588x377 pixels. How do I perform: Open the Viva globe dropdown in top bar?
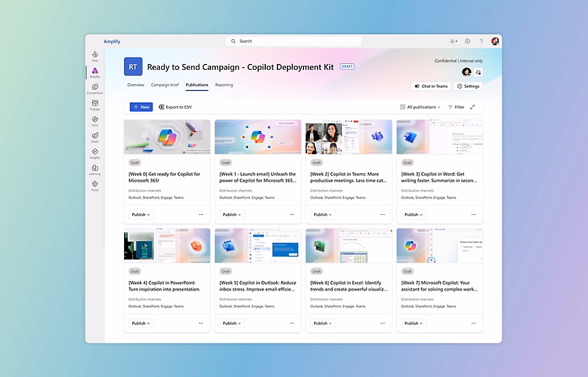(x=453, y=41)
